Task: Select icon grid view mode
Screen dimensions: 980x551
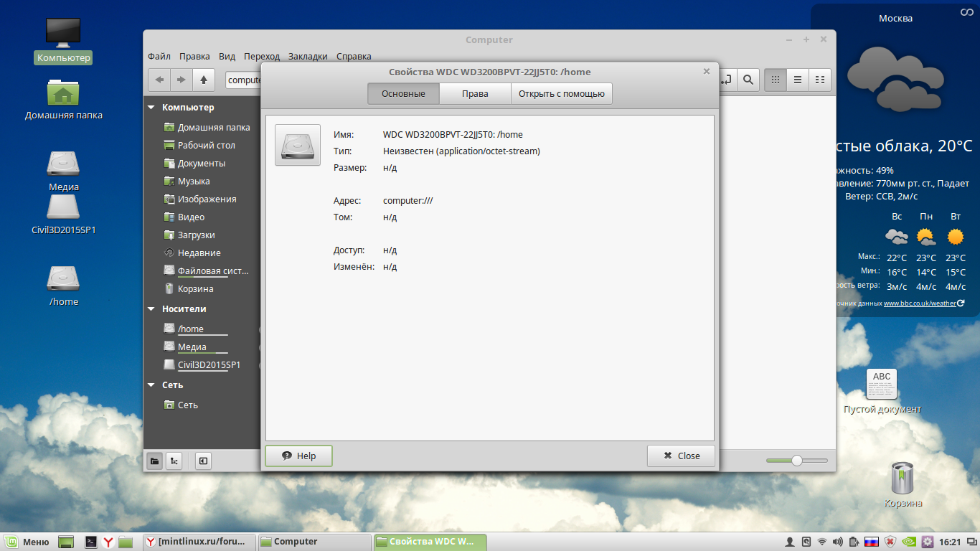Action: 775,80
